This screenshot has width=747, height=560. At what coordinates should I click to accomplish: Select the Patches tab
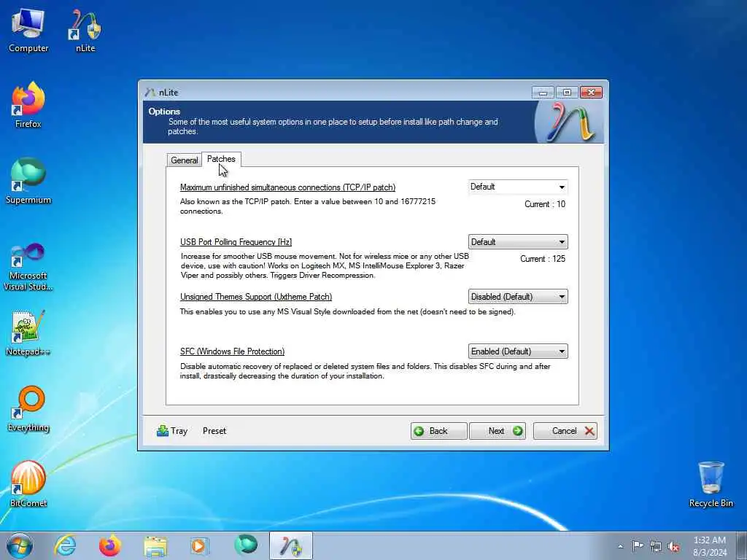tap(221, 159)
